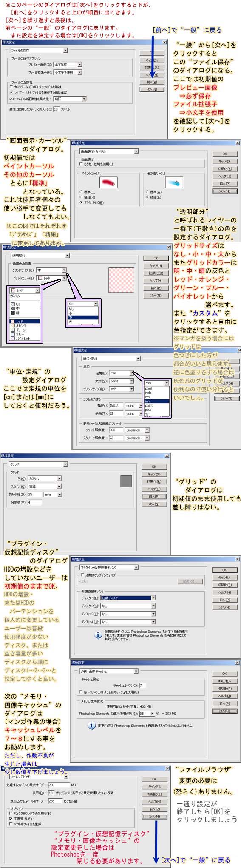Viewport: 241px width, 868px height.
Task: Click the キャッシュレベル(C) input field
Action: pos(142,685)
